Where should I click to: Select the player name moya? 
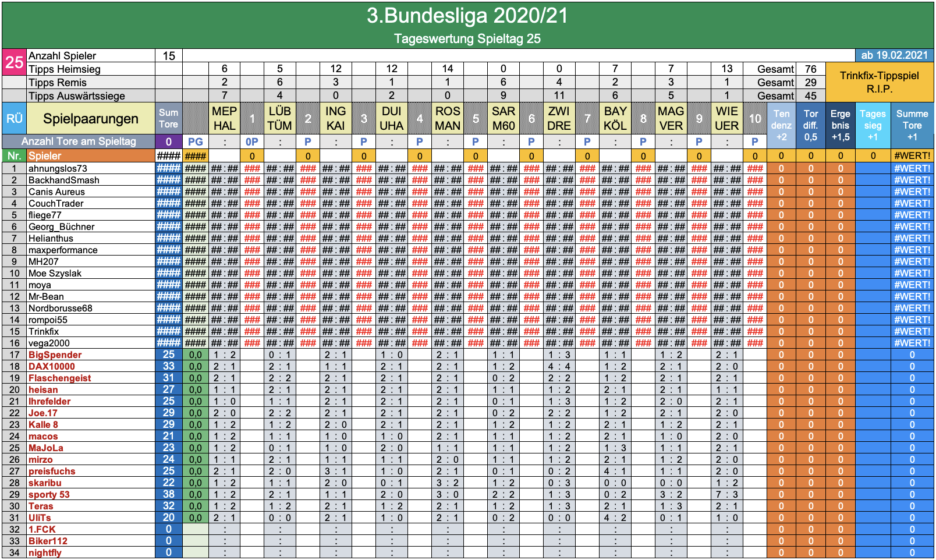[40, 285]
